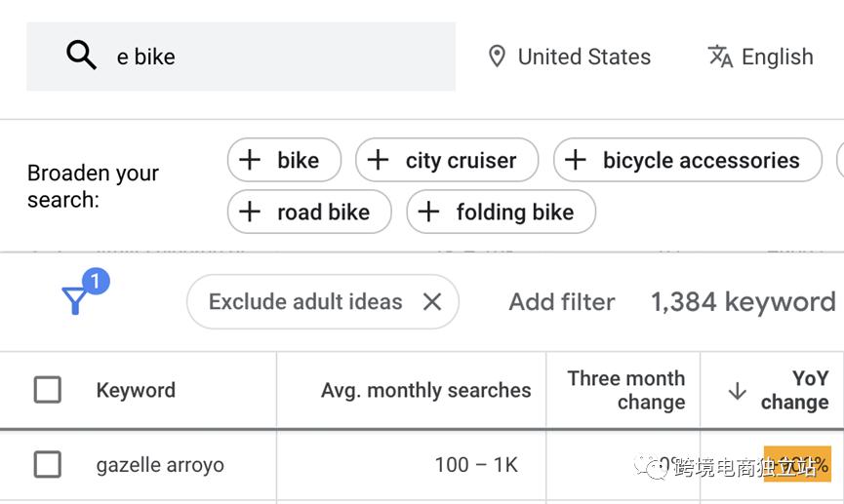Open the filter funnel icon
The width and height of the screenshot is (844, 504).
tap(76, 300)
